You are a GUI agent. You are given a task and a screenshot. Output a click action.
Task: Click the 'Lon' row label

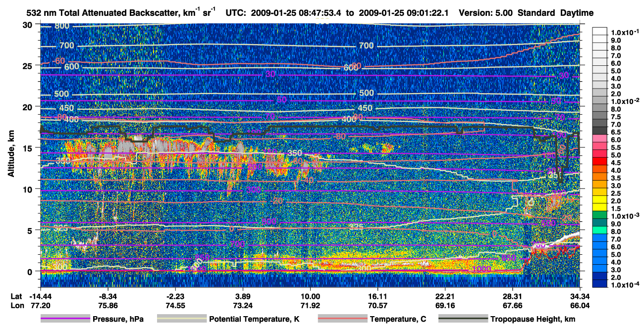16,305
